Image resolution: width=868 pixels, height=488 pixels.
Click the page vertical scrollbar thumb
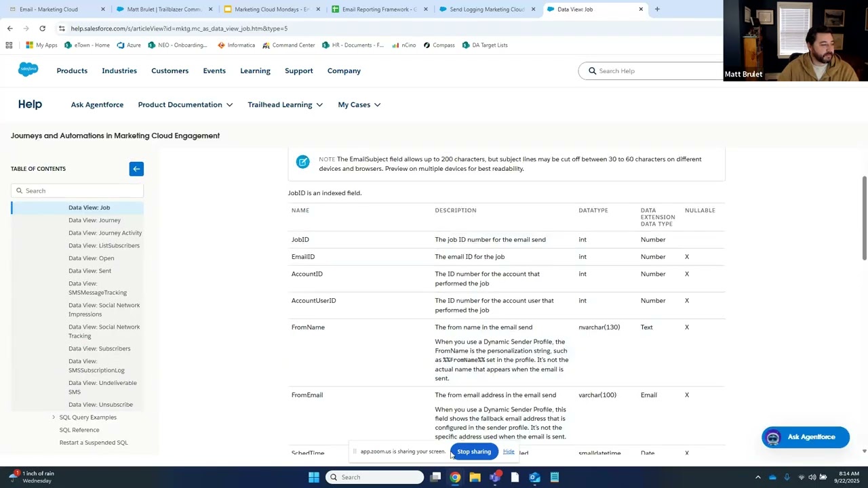click(864, 218)
